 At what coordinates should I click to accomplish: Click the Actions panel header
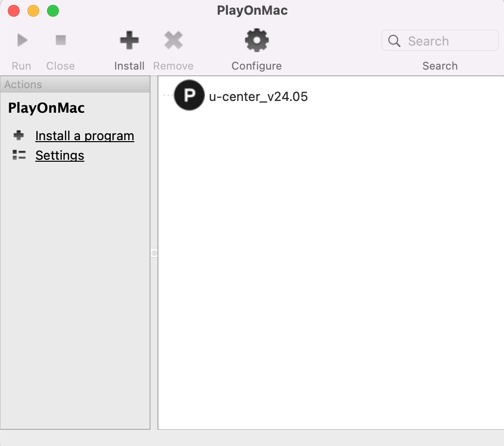(76, 84)
